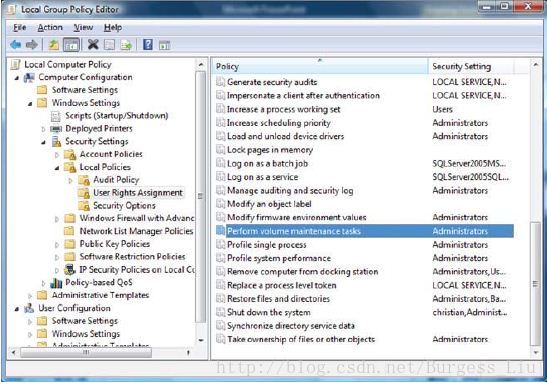Toggle the action pane toolbar icon
The width and height of the screenshot is (547, 387).
(164, 45)
